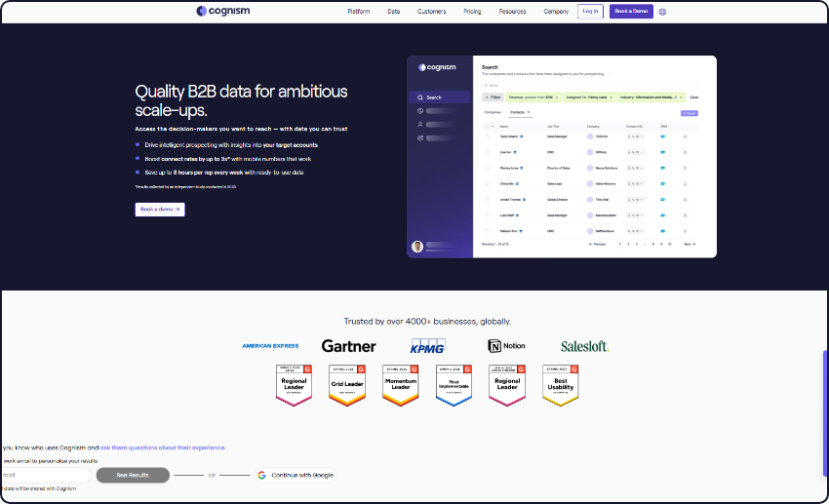This screenshot has width=829, height=504.
Task: Tick the select-all checkbox in the table header
Action: pos(488,127)
